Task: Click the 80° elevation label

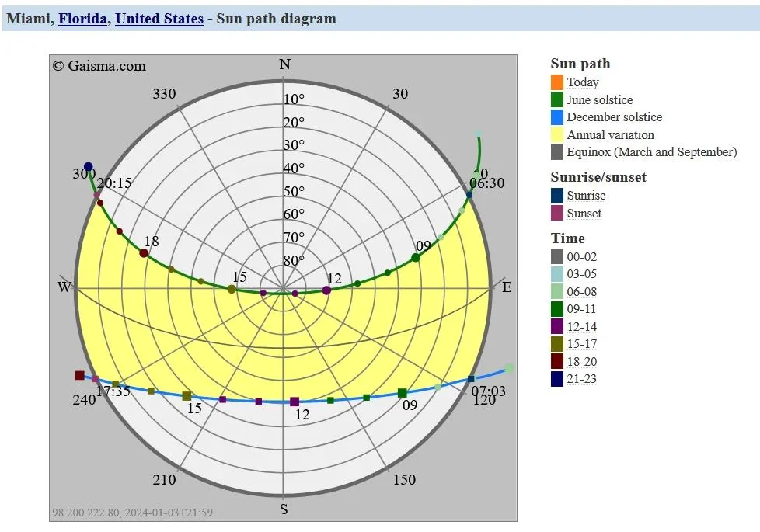Action: 295,261
